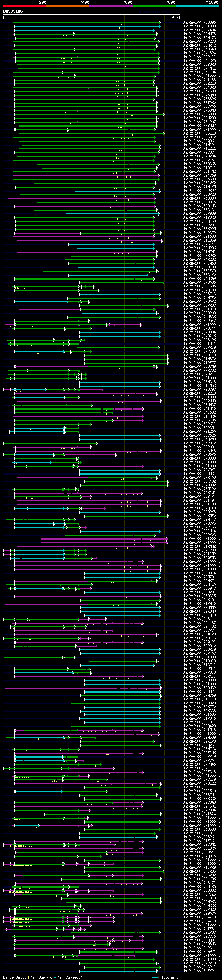Screen dimensions: 222x980
Task: Select the UniRef100_C0Z2E8 label
Action: (x=199, y=84)
